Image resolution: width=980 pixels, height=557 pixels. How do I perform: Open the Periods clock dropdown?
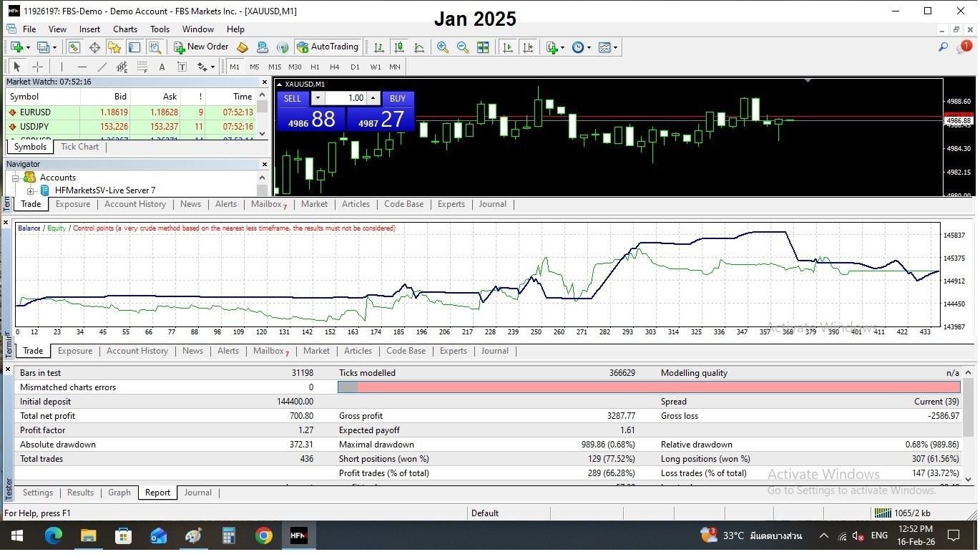tap(581, 47)
